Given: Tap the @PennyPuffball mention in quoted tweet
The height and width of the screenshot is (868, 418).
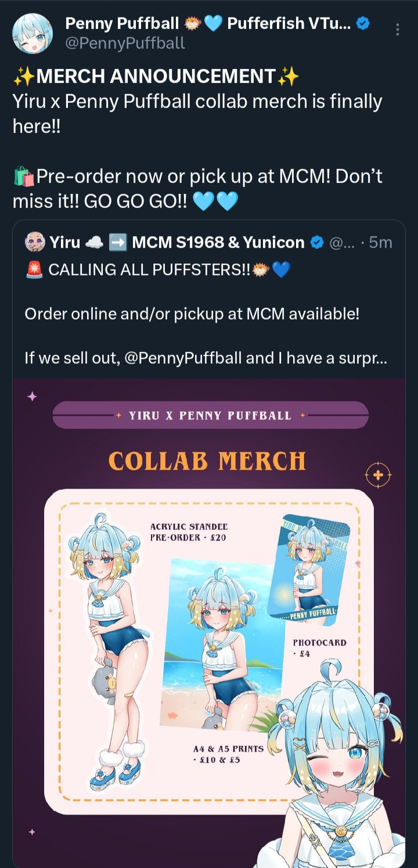Looking at the screenshot, I should [183, 358].
